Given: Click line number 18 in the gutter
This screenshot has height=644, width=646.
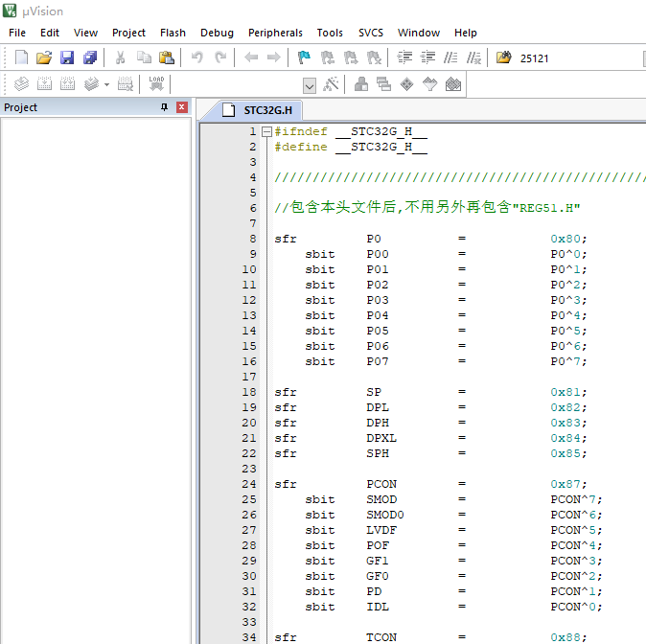Looking at the screenshot, I should (x=249, y=392).
